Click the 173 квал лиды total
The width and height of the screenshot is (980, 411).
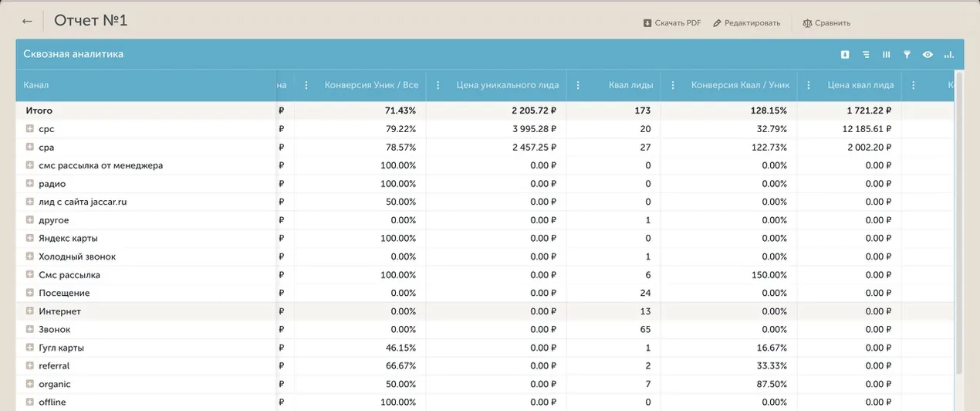point(643,111)
